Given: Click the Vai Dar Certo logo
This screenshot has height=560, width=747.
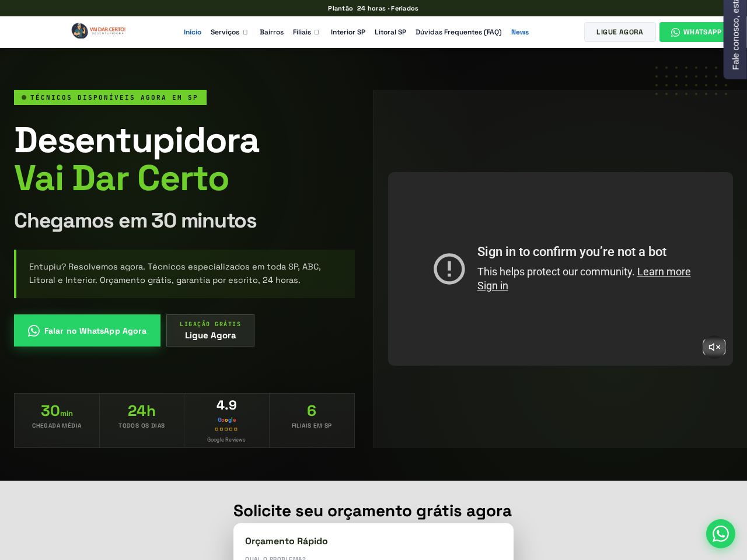Looking at the screenshot, I should [99, 30].
